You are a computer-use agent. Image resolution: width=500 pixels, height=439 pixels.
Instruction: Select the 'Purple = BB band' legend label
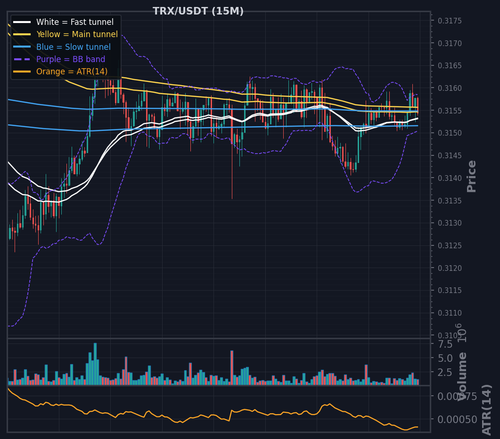[71, 59]
